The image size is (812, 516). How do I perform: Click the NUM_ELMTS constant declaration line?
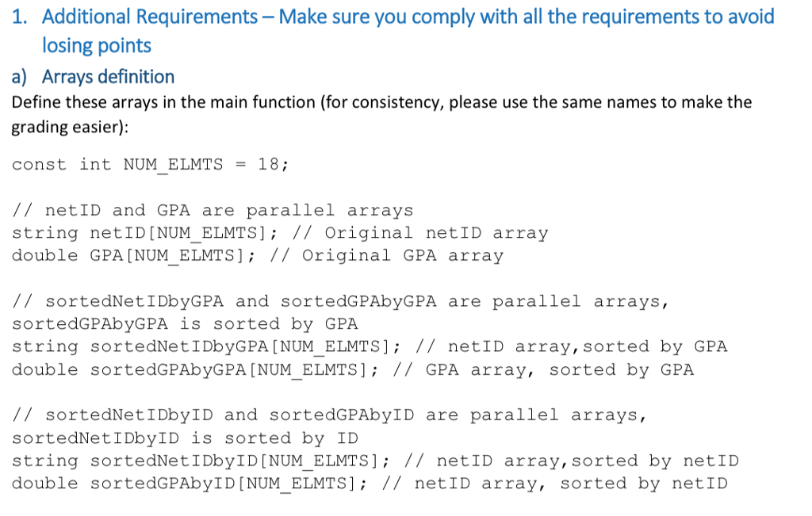(x=149, y=164)
